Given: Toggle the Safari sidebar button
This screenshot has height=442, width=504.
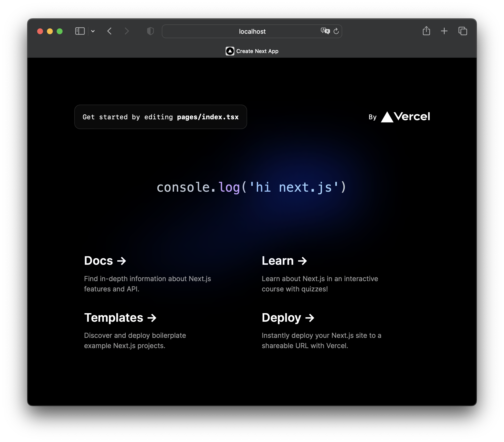Looking at the screenshot, I should [80, 31].
